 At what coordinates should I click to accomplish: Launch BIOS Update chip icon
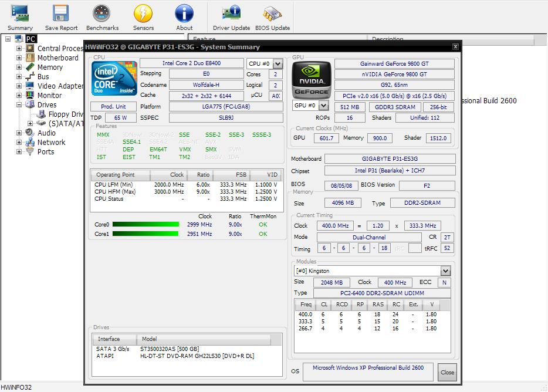click(272, 14)
